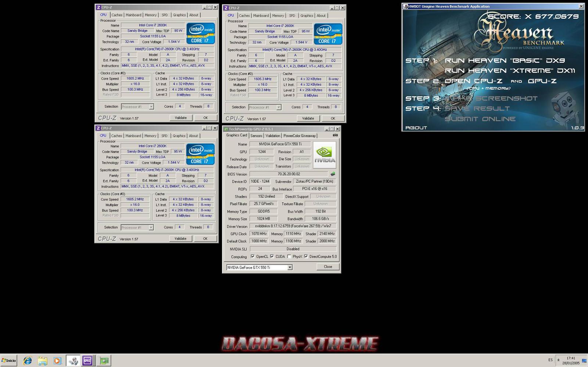Viewport: 588px width, 367px height.
Task: Click OK in upper-left CPU-Z window
Action: pyautogui.click(x=205, y=118)
